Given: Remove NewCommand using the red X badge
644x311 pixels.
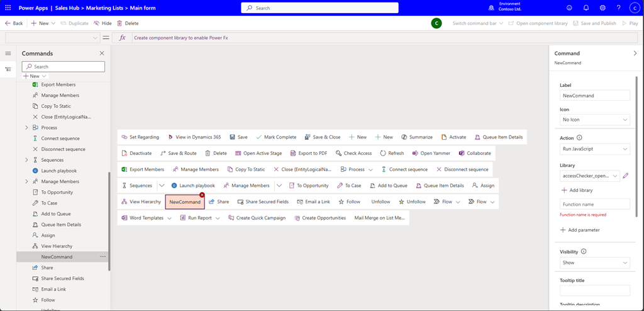Looking at the screenshot, I should tap(202, 195).
